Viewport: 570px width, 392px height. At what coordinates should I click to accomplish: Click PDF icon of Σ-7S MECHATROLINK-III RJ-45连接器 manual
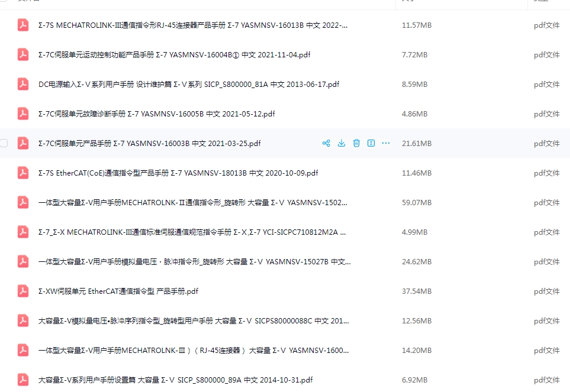click(x=23, y=25)
